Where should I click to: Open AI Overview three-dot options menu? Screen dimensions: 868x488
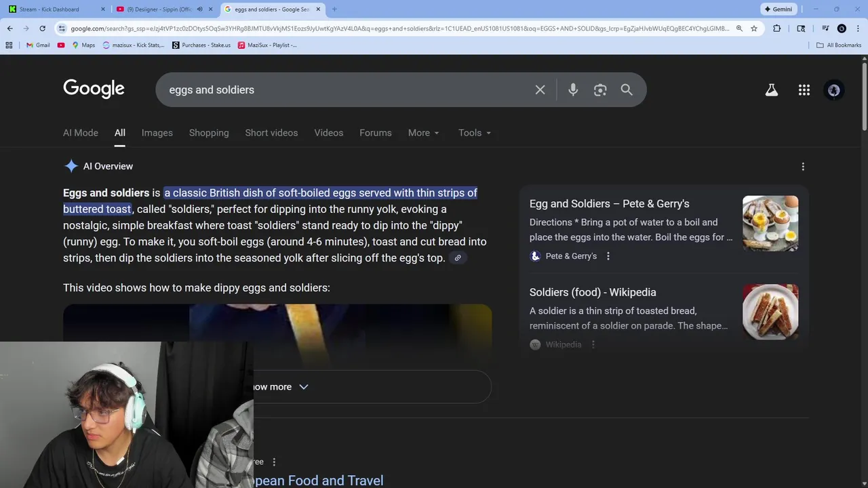click(x=803, y=166)
